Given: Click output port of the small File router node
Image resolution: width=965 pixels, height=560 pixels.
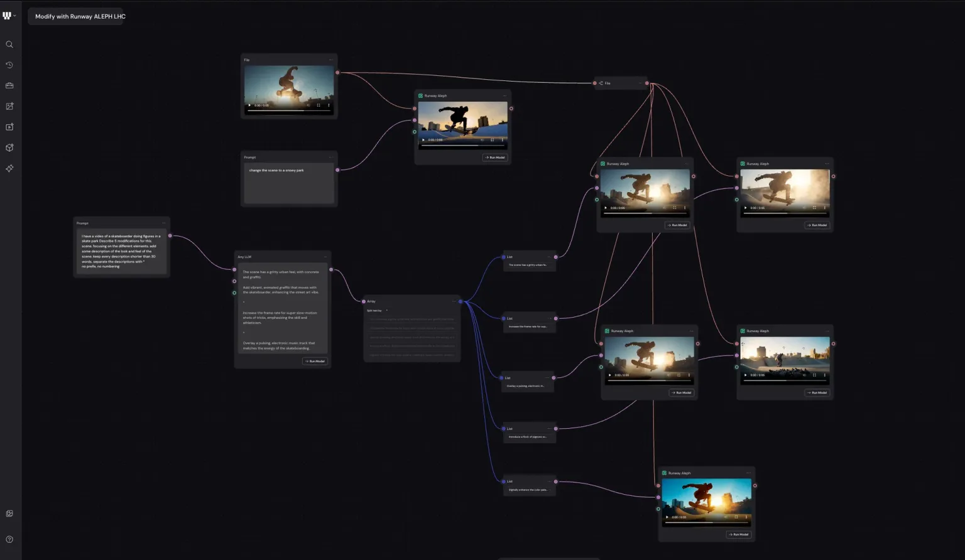Looking at the screenshot, I should 647,83.
